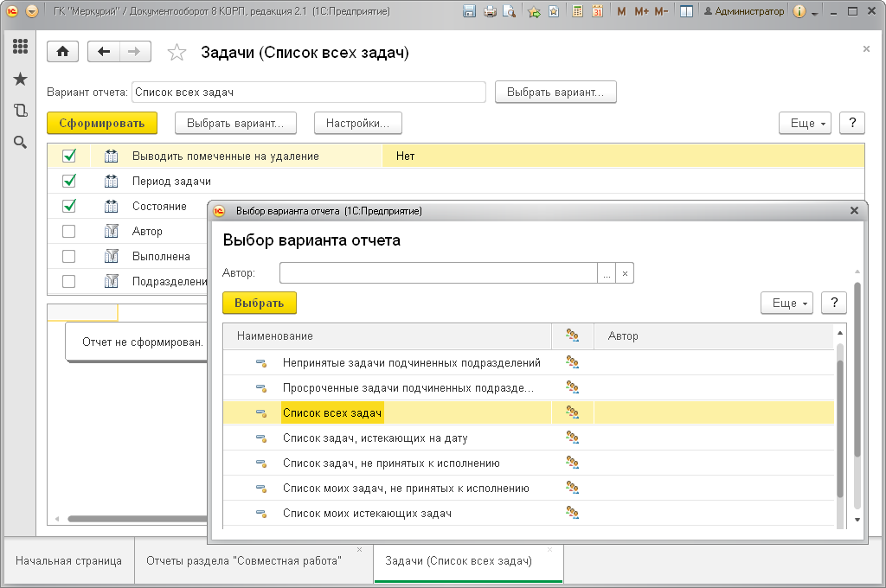Click the panel layout icon in title bar

point(686,11)
